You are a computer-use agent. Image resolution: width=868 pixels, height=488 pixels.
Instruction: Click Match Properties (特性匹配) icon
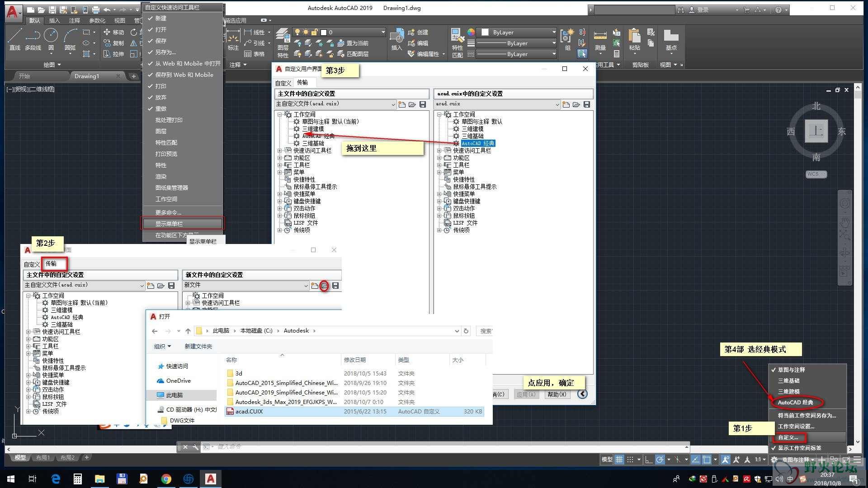coord(458,43)
